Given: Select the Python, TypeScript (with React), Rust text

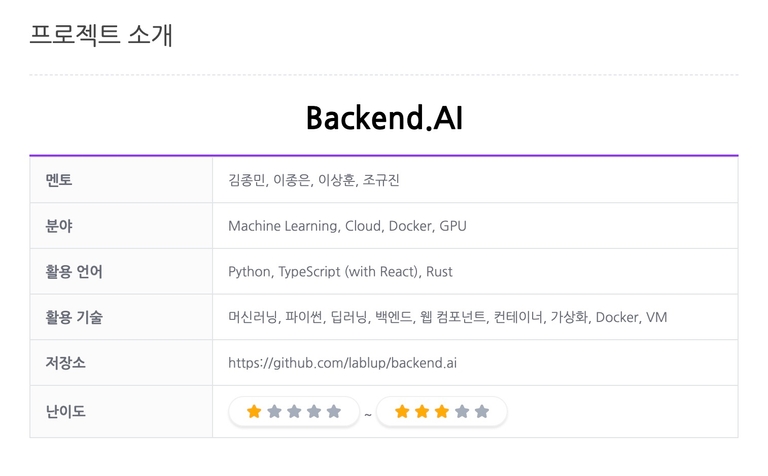Looking at the screenshot, I should (340, 271).
